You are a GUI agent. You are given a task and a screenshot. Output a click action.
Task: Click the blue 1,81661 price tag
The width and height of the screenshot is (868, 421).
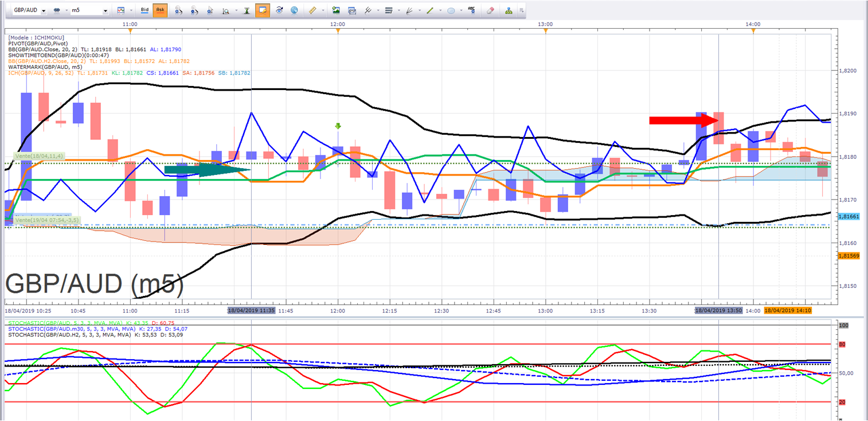[x=849, y=217]
